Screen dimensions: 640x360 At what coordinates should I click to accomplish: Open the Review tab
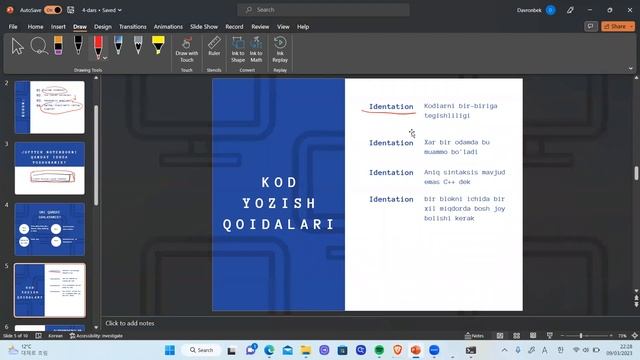pyautogui.click(x=260, y=27)
